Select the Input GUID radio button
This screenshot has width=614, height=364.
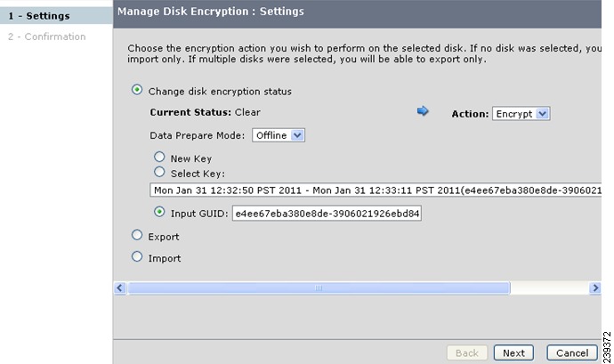(159, 212)
